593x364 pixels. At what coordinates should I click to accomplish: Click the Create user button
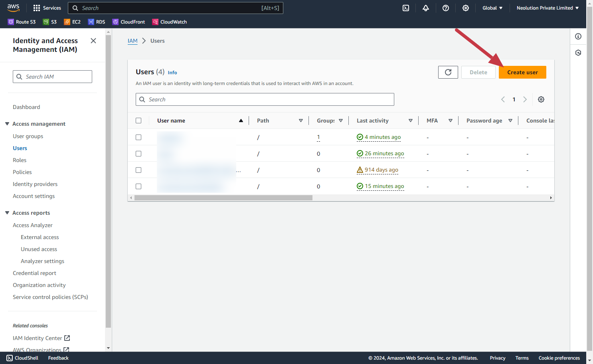click(x=522, y=72)
